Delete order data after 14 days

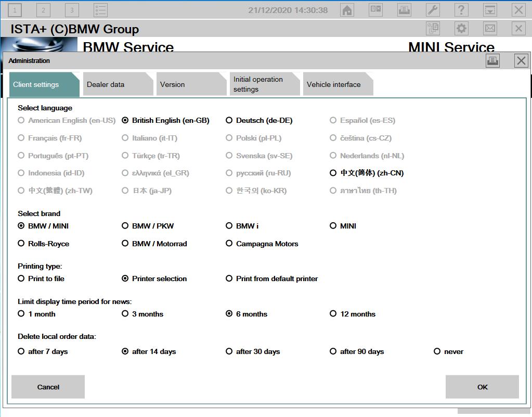(149, 351)
